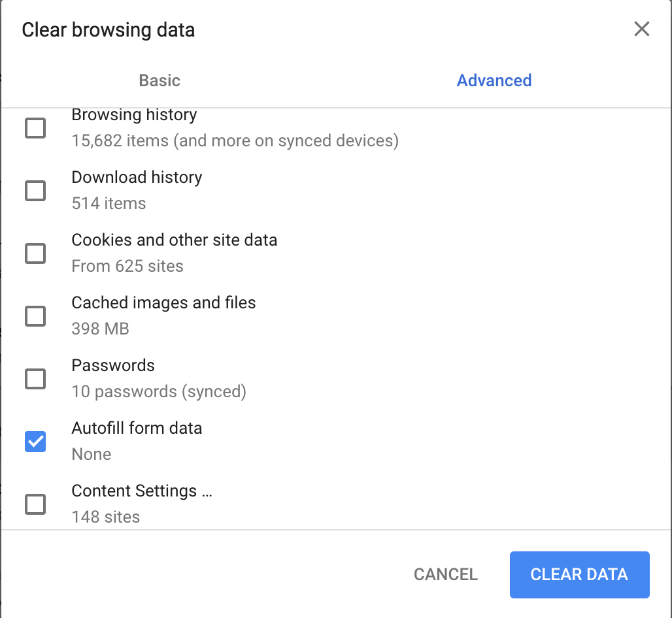Click the '10 passwords (synced)' text
This screenshot has height=618, width=672.
tap(159, 391)
